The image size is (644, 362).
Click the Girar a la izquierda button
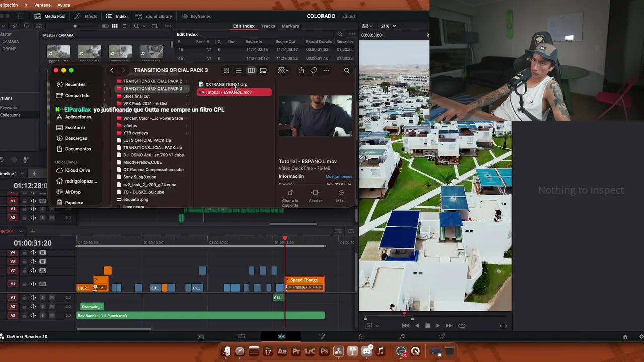pos(290,198)
